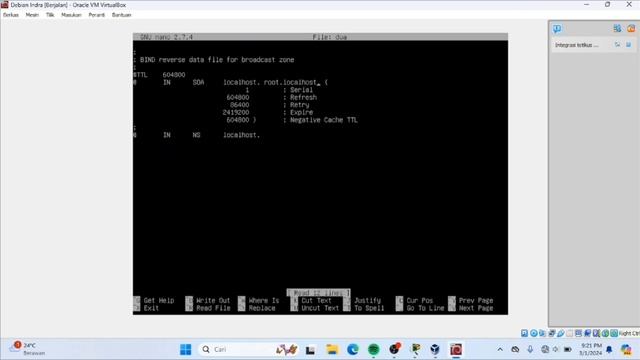Image resolution: width=640 pixels, height=360 pixels.
Task: Click 'Uncut Text' in nano shortcut bar
Action: (320, 308)
